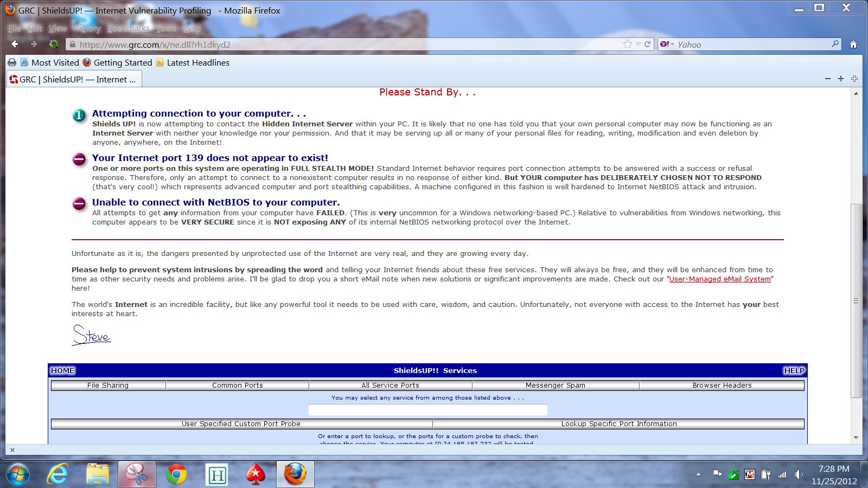Run the File Sharing test

point(108,386)
